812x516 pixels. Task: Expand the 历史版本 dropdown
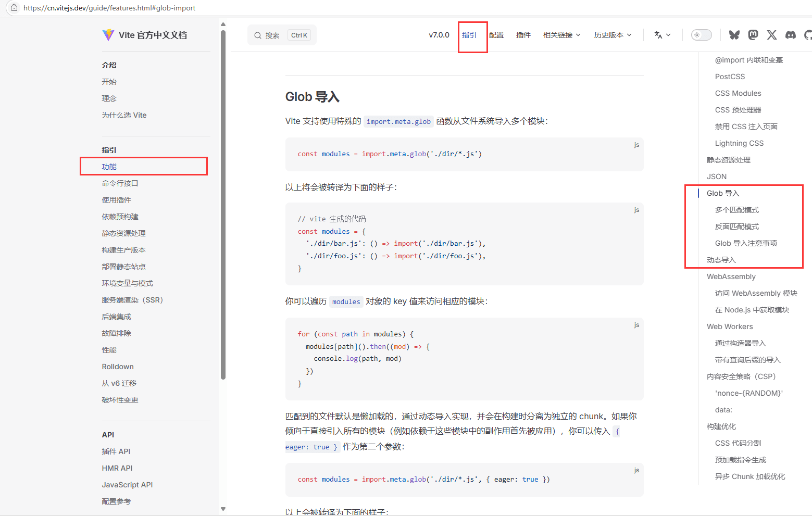pos(613,35)
